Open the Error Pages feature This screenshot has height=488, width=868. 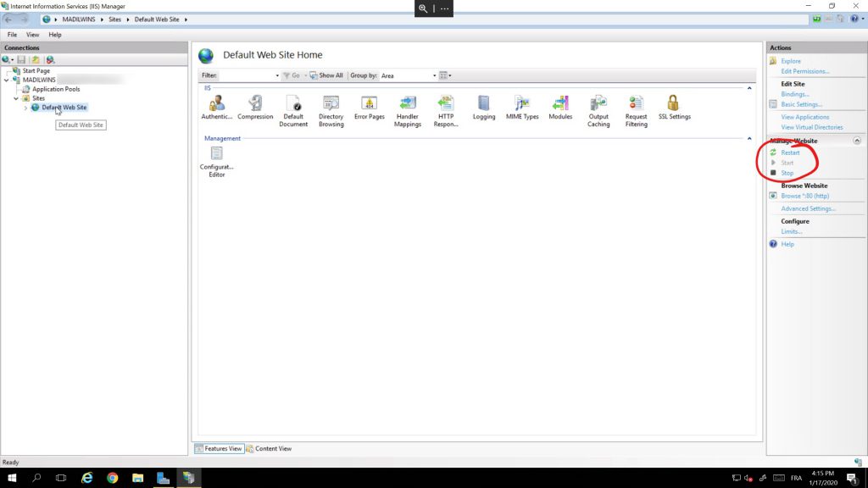(370, 108)
